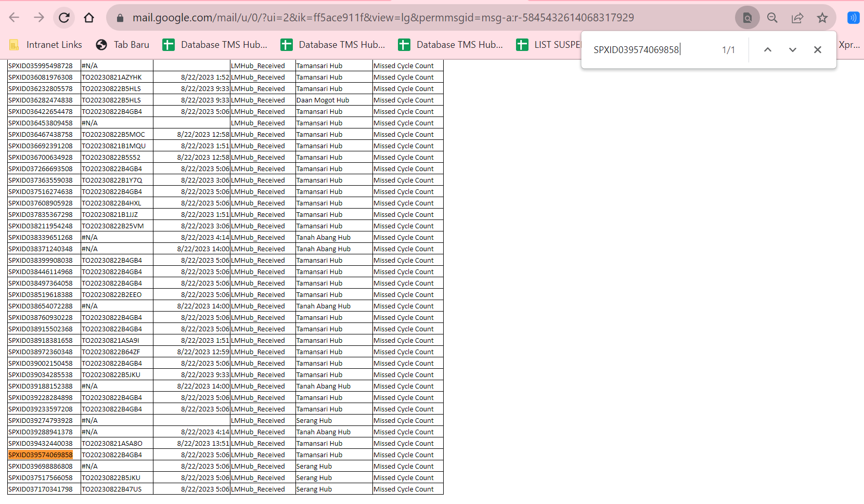Select cell TO20230822B64ZF
864x504 pixels.
[117, 352]
